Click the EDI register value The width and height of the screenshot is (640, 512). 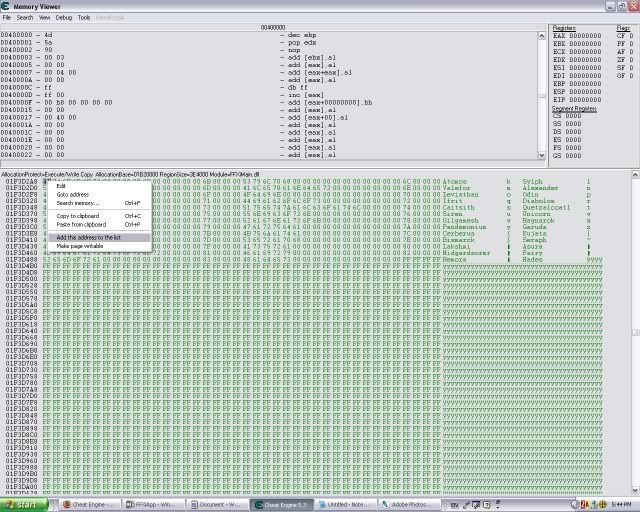pyautogui.click(x=585, y=76)
